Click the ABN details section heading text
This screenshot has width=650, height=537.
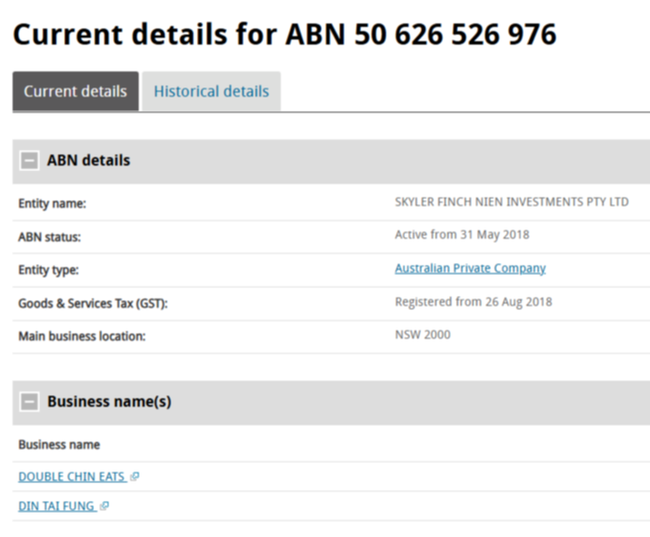(x=88, y=160)
